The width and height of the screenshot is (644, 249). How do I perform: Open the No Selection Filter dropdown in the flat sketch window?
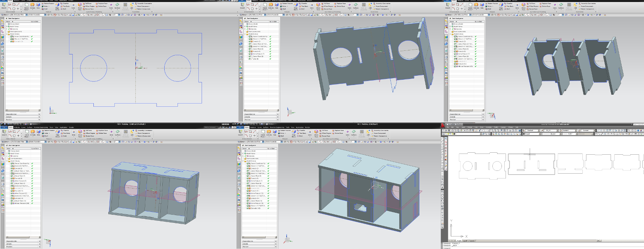[19, 15]
